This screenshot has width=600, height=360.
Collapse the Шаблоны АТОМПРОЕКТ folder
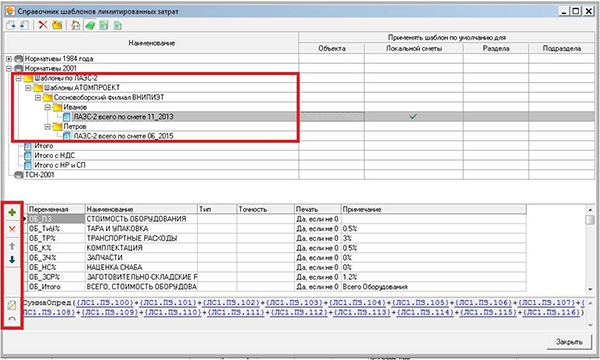(x=28, y=88)
